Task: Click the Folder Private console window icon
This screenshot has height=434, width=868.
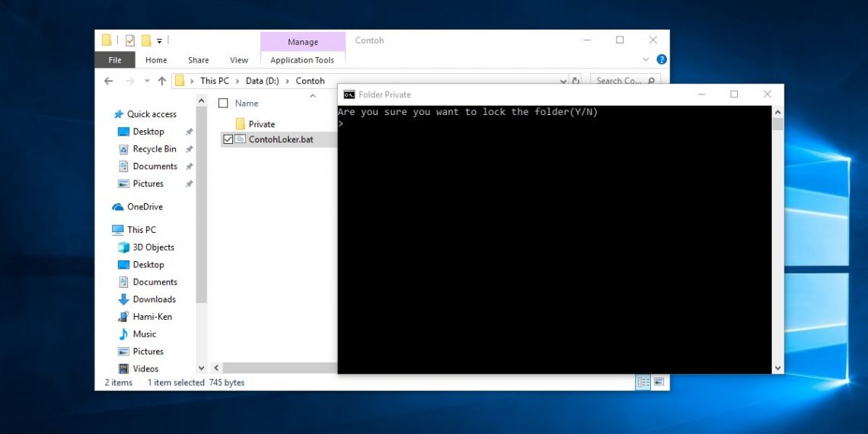Action: point(349,94)
